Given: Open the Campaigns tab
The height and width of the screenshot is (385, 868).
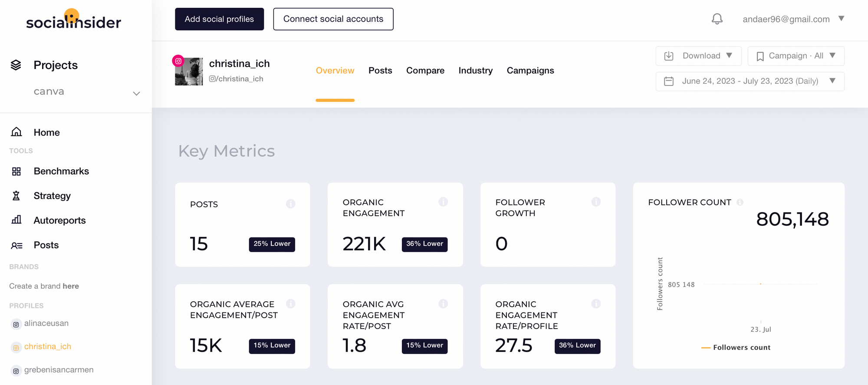Looking at the screenshot, I should click(x=530, y=71).
